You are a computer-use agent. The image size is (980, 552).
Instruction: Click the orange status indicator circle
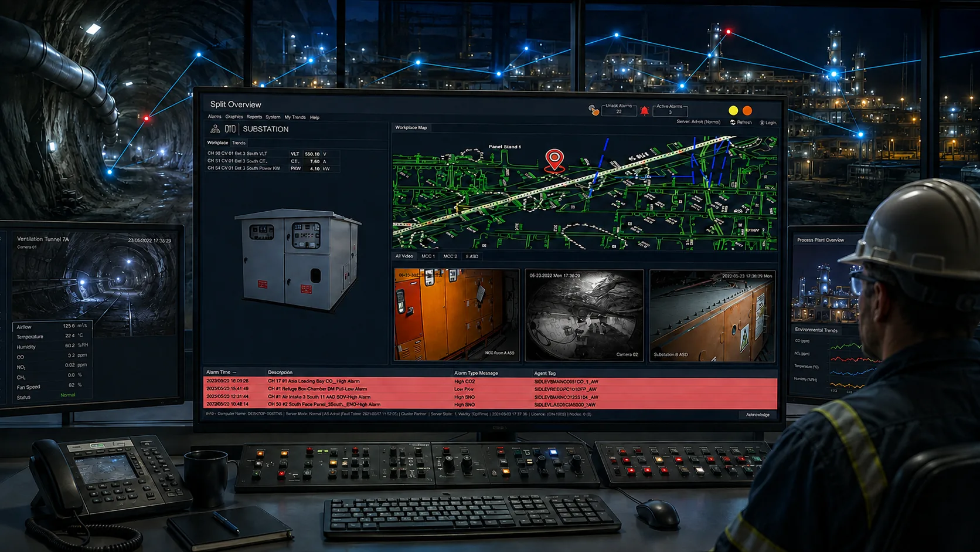747,110
